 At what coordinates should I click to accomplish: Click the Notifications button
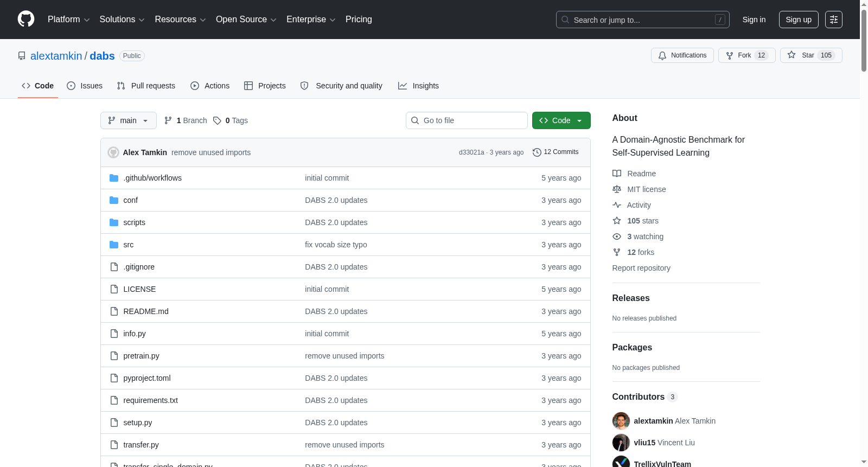(x=682, y=55)
